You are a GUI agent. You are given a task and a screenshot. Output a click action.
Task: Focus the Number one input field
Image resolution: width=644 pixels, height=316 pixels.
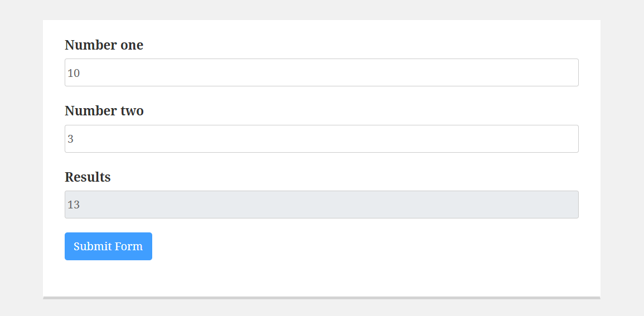click(x=321, y=72)
